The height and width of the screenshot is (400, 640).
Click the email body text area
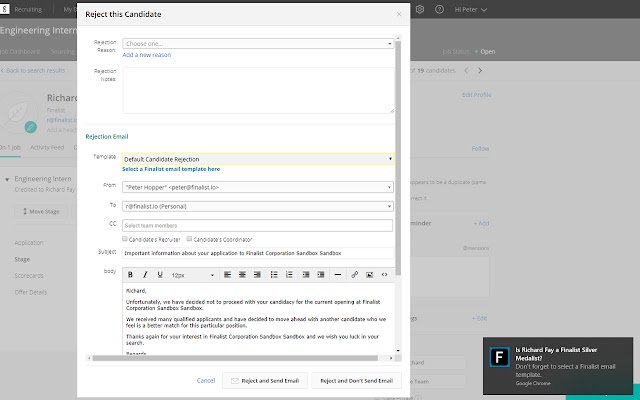tap(258, 318)
